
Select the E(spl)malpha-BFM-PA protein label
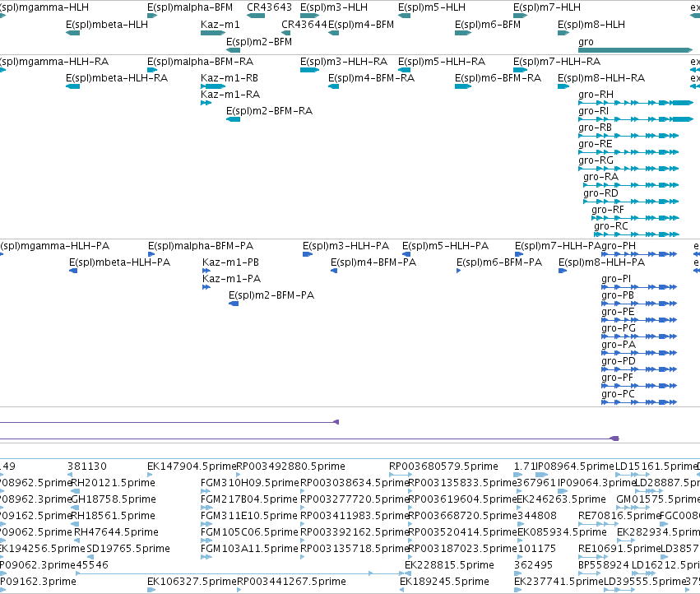[x=201, y=246]
